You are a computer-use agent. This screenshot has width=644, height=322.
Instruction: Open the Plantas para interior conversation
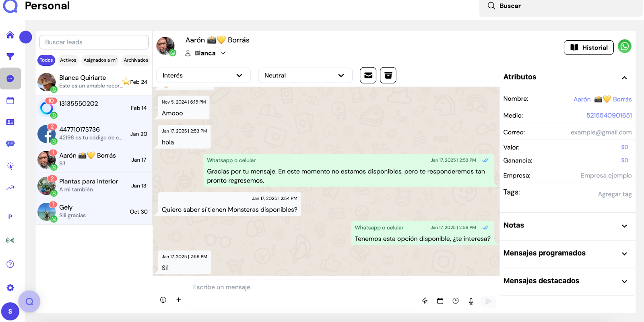(94, 186)
